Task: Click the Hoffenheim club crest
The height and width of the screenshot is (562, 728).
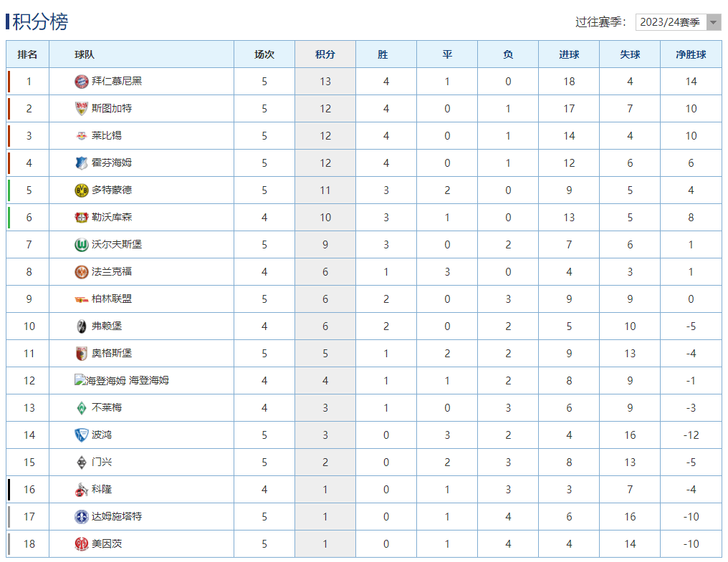Action: pos(81,163)
